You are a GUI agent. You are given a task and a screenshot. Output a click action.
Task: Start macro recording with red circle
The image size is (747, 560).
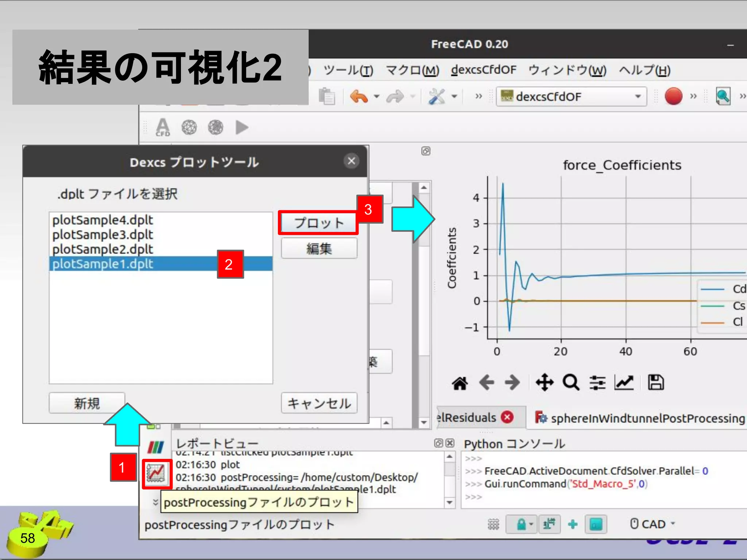673,96
